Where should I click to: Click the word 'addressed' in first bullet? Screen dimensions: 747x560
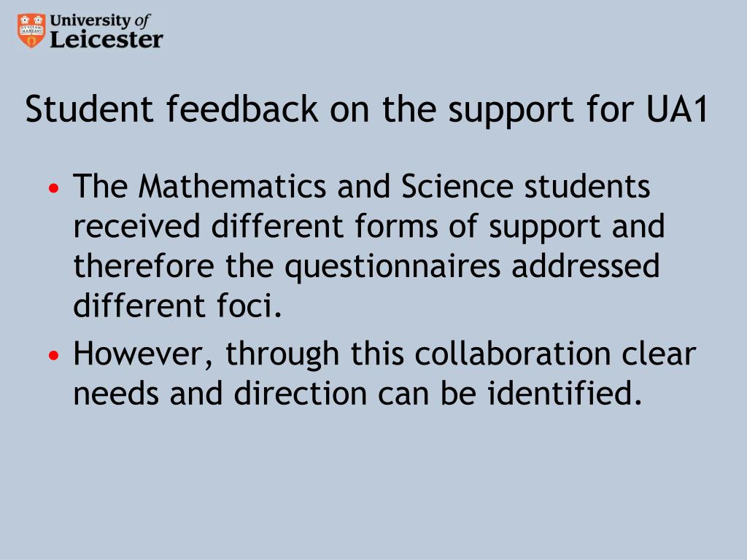586,265
